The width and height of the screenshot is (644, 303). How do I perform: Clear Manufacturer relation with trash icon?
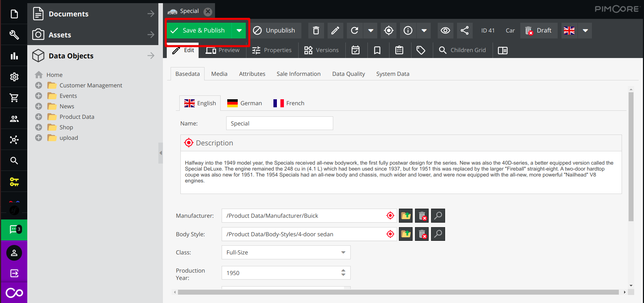pyautogui.click(x=422, y=216)
